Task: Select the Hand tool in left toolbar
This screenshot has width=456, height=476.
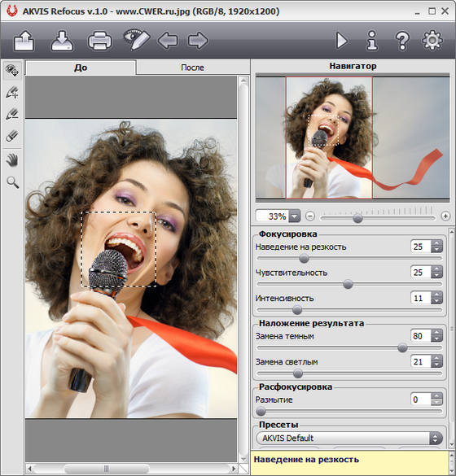Action: (12, 160)
